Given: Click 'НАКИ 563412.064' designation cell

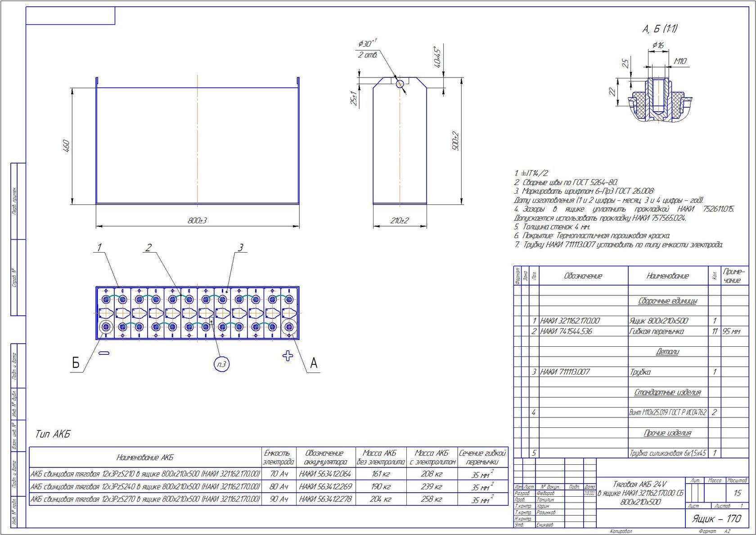Looking at the screenshot, I should tap(325, 474).
